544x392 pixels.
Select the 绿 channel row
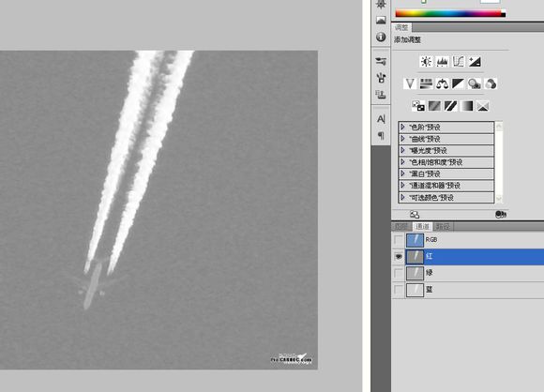pyautogui.click(x=468, y=273)
